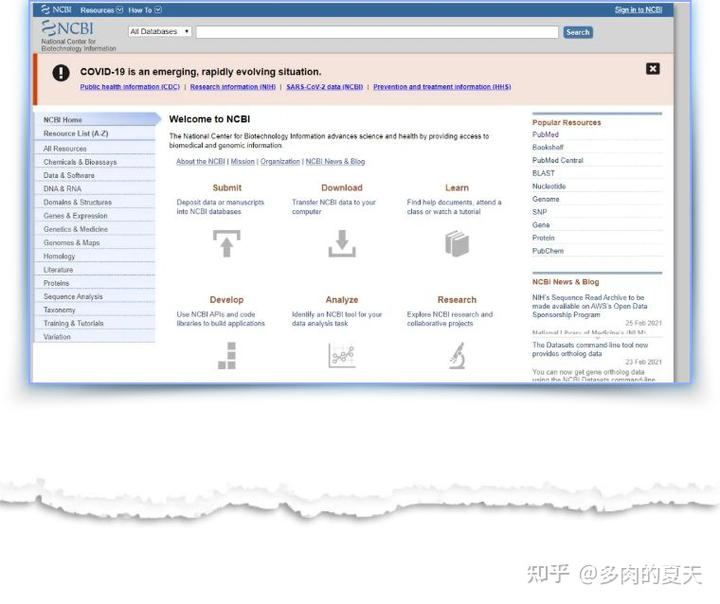The image size is (720, 604).
Task: Open Gene in Popular Resources
Action: tap(541, 225)
